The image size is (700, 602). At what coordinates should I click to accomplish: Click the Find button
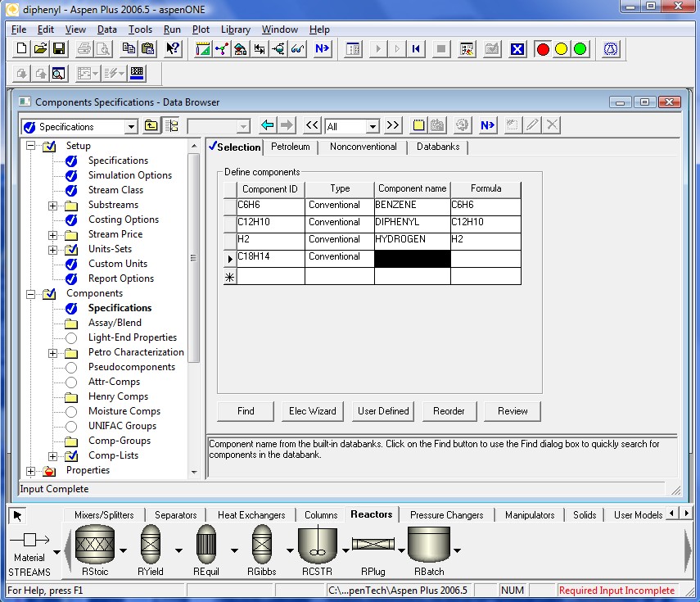(x=246, y=411)
